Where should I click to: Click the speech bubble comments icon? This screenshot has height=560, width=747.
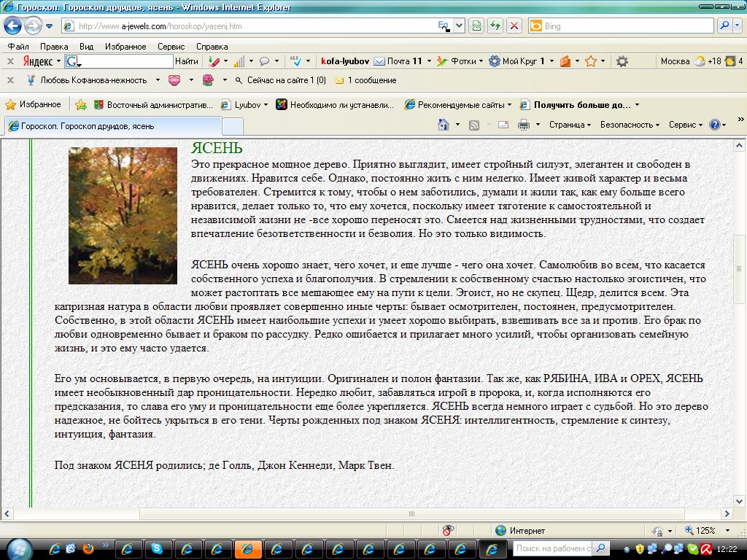[x=264, y=61]
